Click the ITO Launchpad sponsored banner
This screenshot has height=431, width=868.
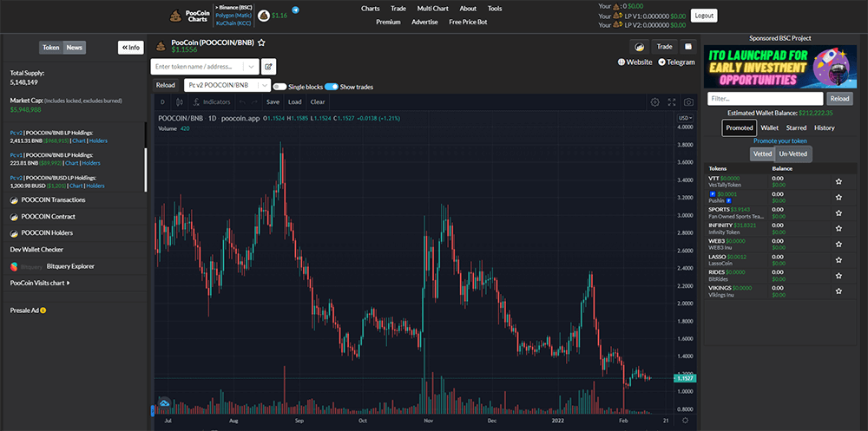pyautogui.click(x=780, y=67)
